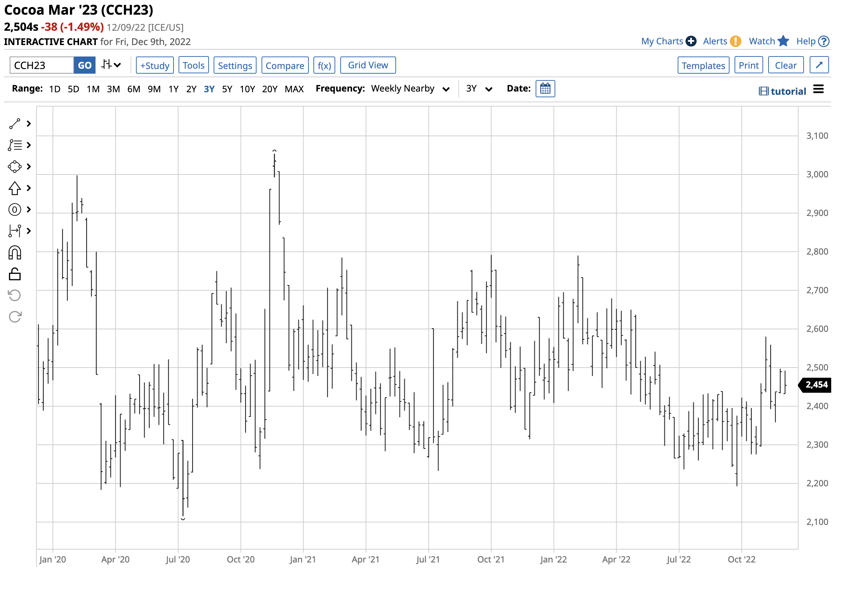Select the measure tool in the sidebar

(15, 231)
